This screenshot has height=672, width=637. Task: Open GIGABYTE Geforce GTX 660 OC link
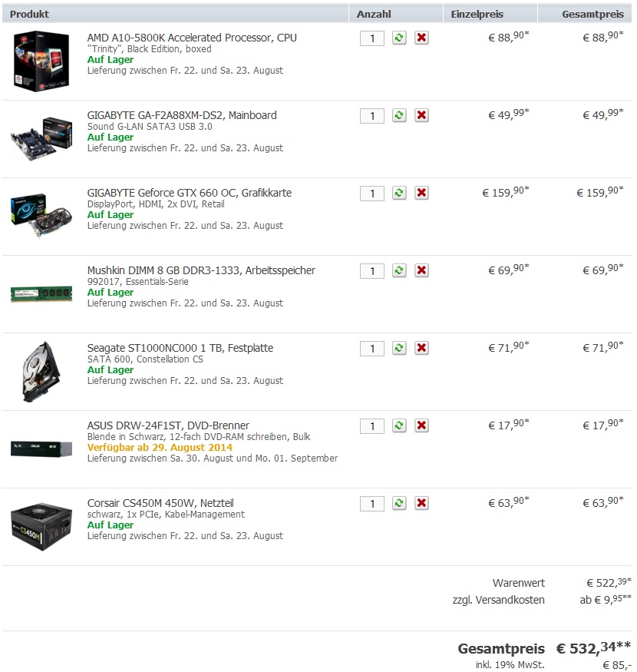click(x=190, y=193)
